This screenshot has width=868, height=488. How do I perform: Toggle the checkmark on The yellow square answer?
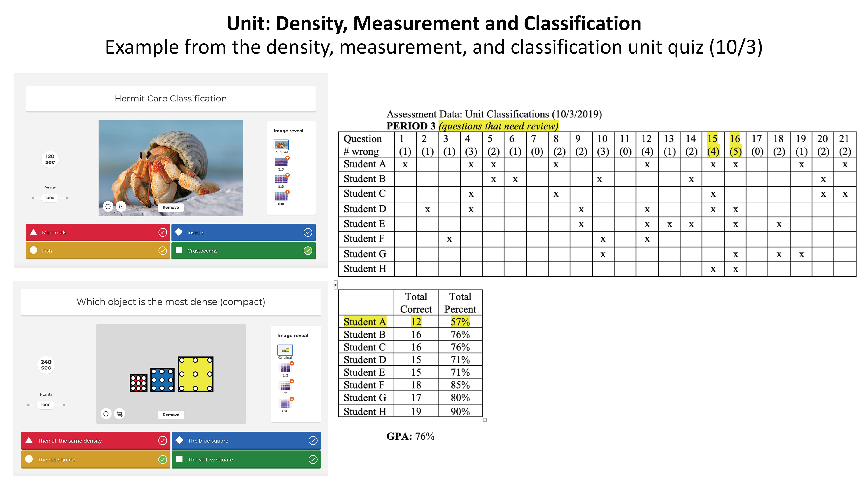[x=313, y=459]
